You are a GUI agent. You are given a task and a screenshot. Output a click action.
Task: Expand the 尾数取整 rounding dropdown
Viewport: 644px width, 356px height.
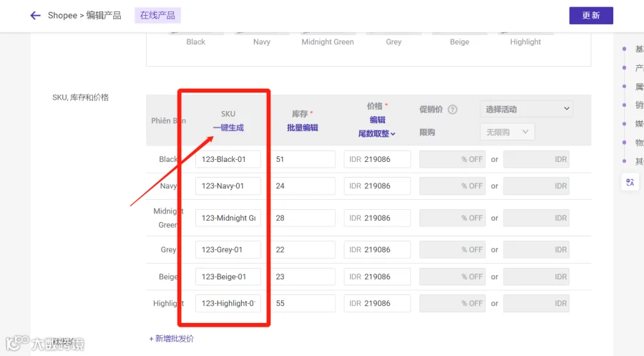(376, 134)
